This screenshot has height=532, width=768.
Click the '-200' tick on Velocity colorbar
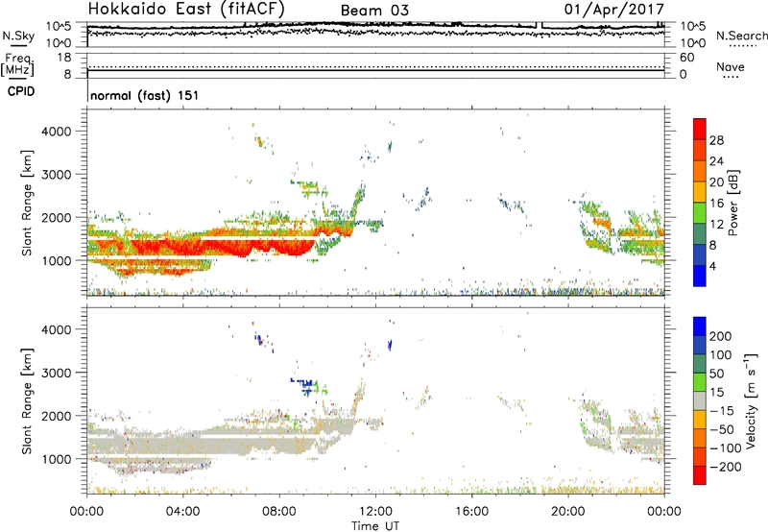point(725,467)
